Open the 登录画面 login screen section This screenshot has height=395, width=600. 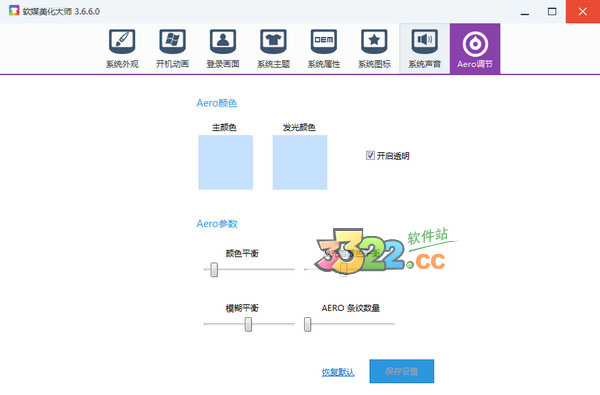[x=223, y=49]
